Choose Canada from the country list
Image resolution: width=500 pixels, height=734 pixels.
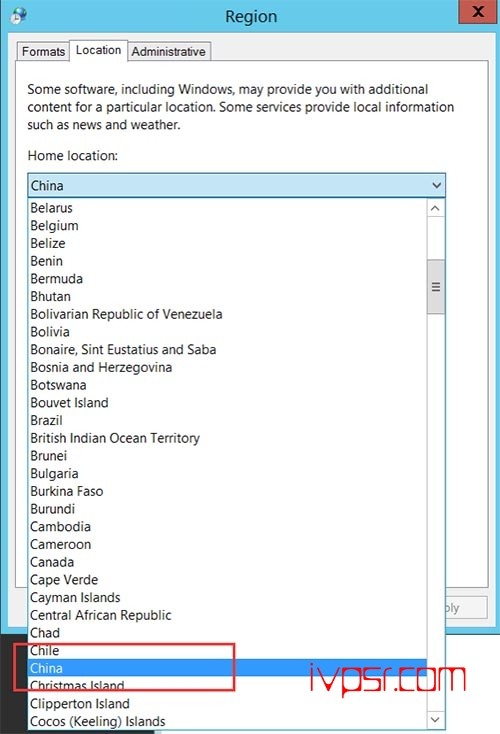(228, 562)
